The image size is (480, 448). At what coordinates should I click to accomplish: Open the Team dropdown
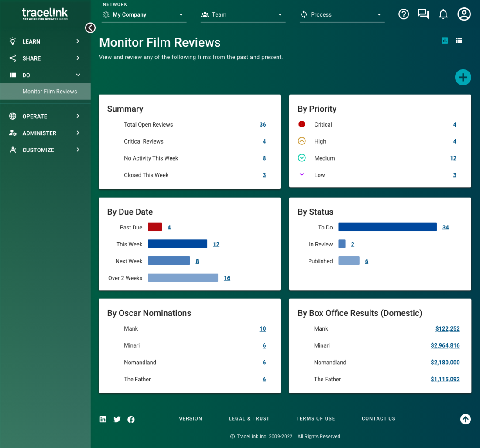[x=242, y=15]
